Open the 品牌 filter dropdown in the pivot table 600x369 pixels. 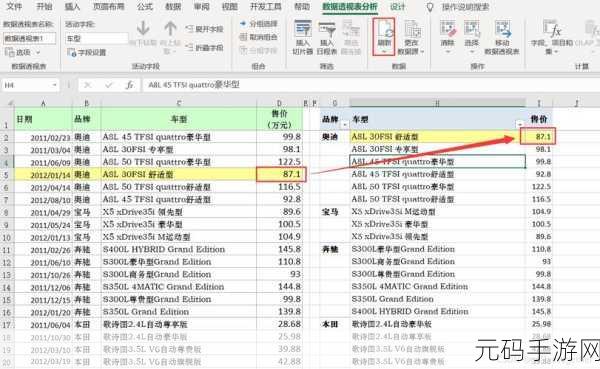click(345, 125)
